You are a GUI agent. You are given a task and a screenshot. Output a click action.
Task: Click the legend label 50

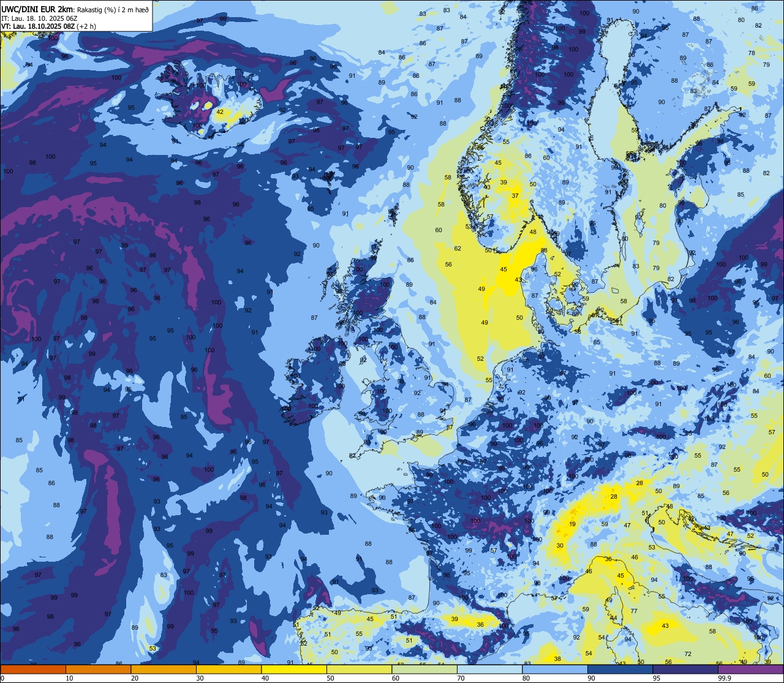tap(330, 678)
